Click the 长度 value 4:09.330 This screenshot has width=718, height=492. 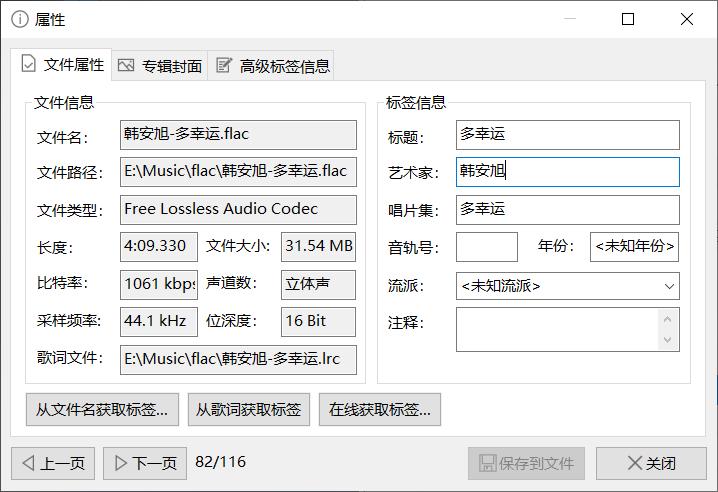click(x=159, y=247)
